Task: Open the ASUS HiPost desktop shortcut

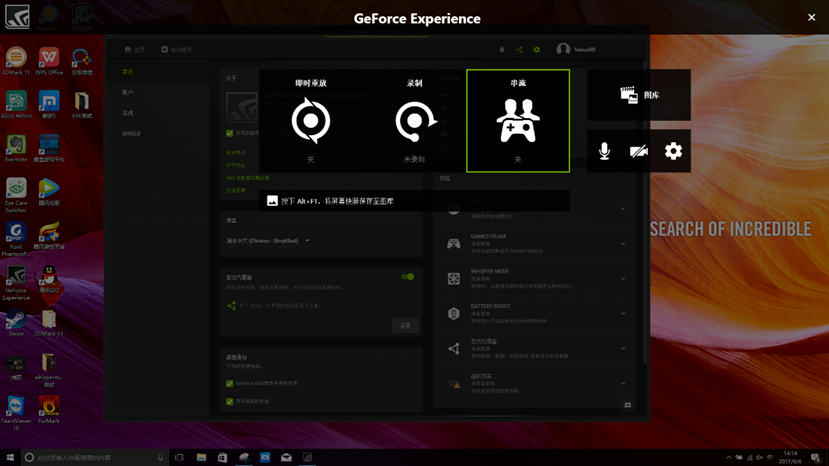Action: 16,105
